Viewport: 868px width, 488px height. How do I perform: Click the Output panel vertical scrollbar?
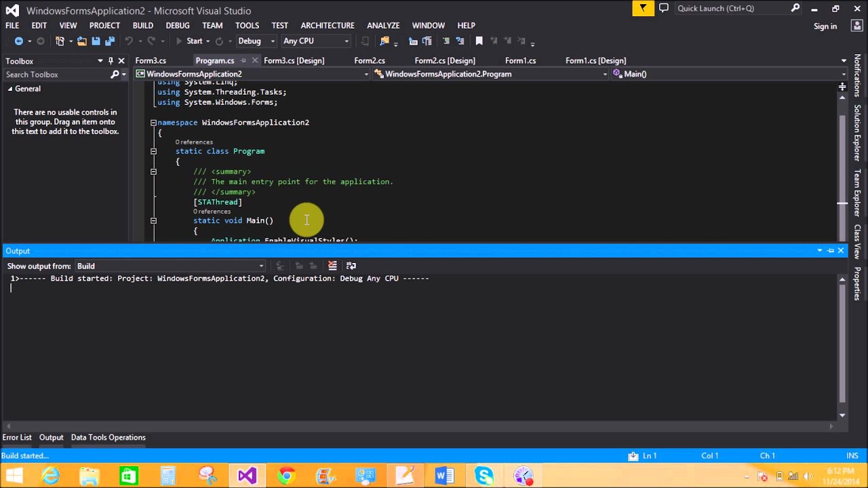[x=842, y=346]
